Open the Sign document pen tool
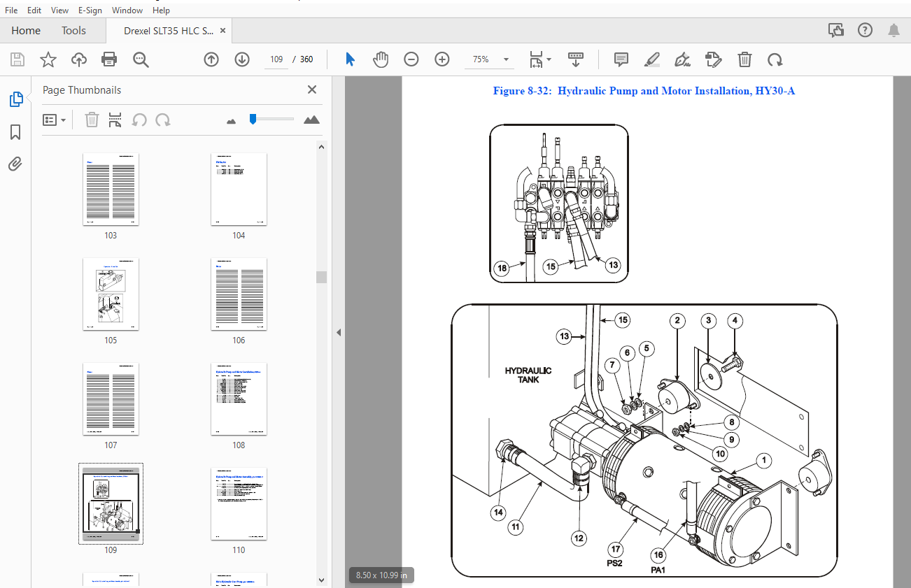Viewport: 911px width, 588px height. coord(683,59)
